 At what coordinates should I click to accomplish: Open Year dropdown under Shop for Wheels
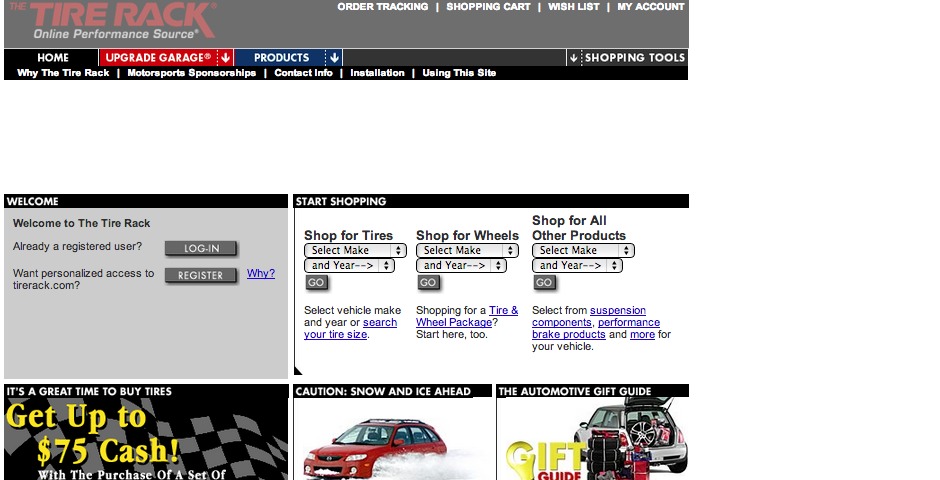point(461,265)
